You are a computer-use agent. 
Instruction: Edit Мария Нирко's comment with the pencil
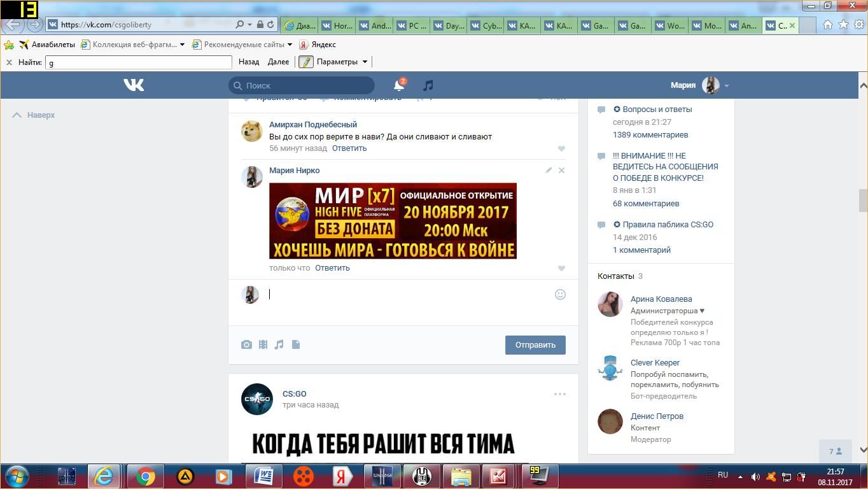tap(548, 170)
